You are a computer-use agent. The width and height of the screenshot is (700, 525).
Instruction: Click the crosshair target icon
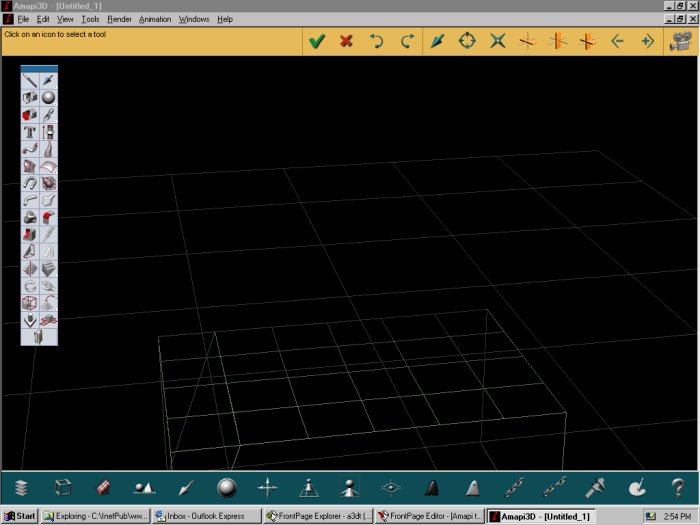tap(467, 41)
